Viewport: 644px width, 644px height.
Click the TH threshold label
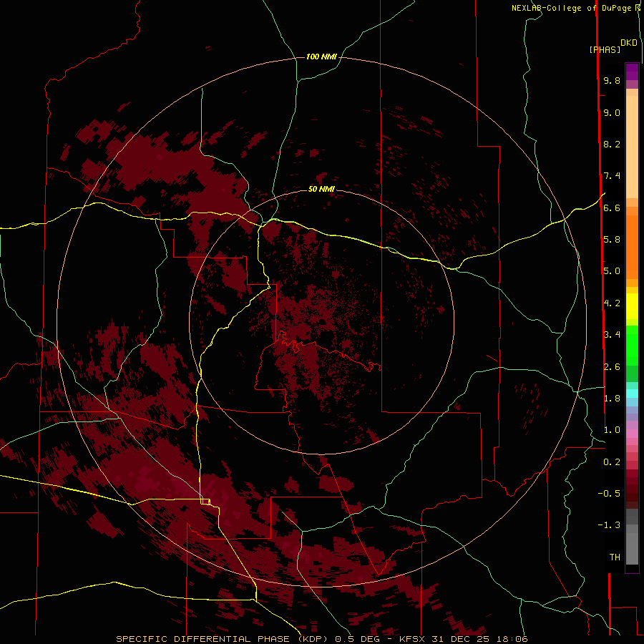click(x=615, y=557)
